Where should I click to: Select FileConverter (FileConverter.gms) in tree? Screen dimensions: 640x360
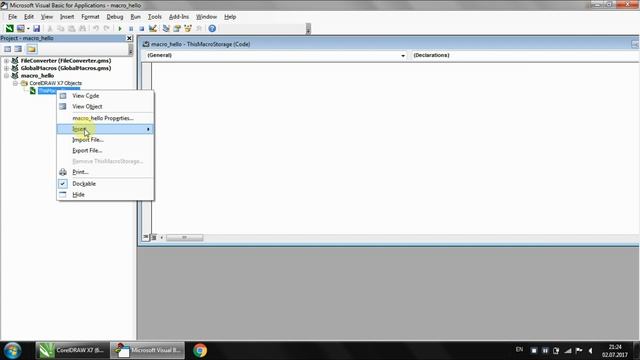66,60
